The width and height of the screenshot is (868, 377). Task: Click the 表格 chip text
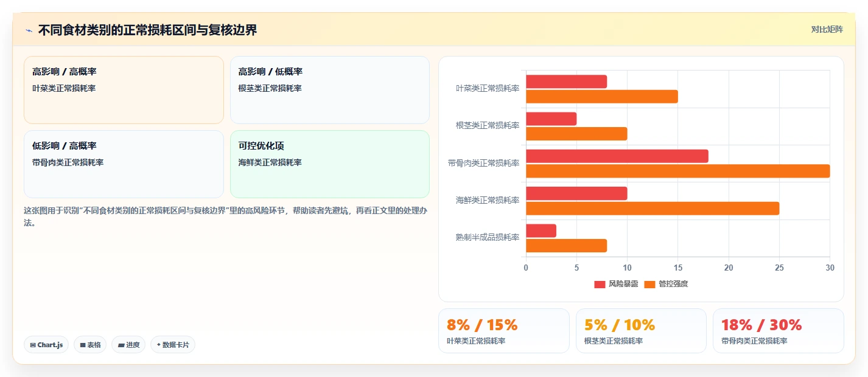[x=94, y=345]
